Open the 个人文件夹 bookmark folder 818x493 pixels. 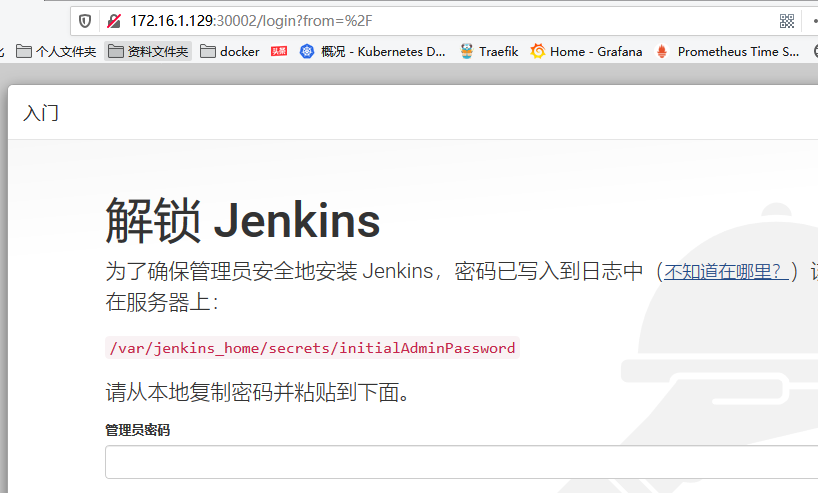coord(56,51)
